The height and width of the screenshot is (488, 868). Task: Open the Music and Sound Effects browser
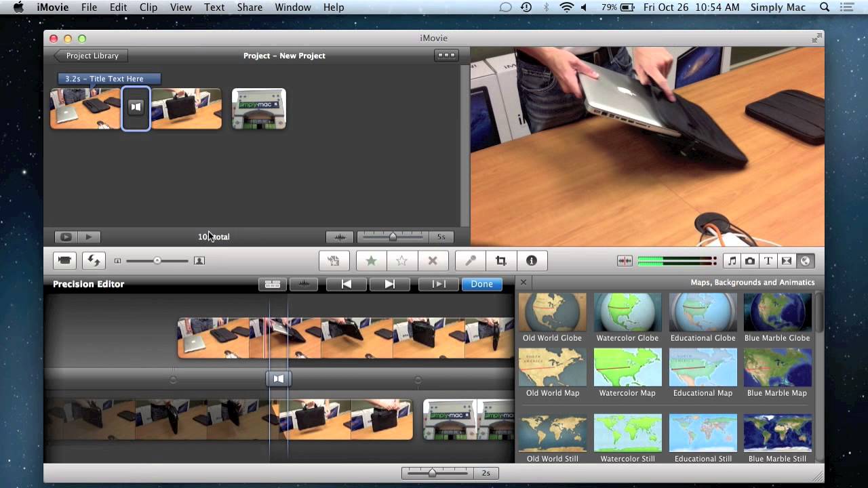(x=732, y=261)
